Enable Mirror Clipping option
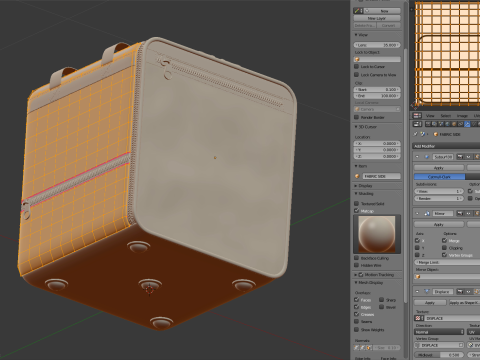 (444, 248)
